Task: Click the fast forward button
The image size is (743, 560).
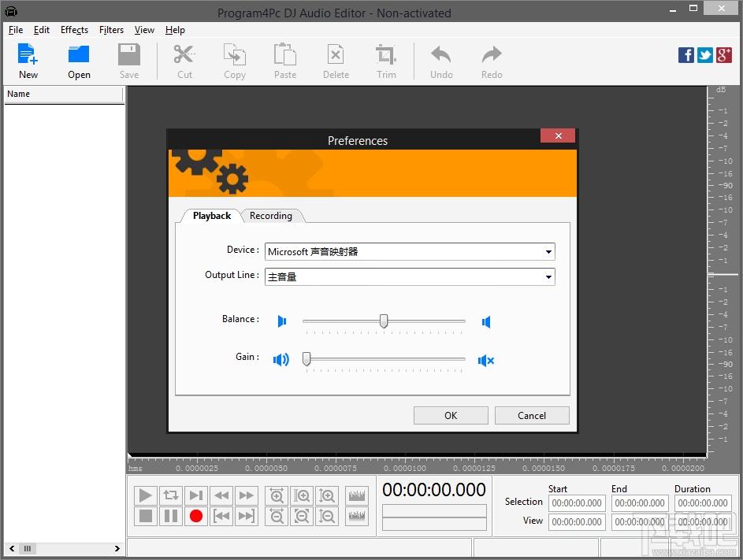Action: coord(247,495)
